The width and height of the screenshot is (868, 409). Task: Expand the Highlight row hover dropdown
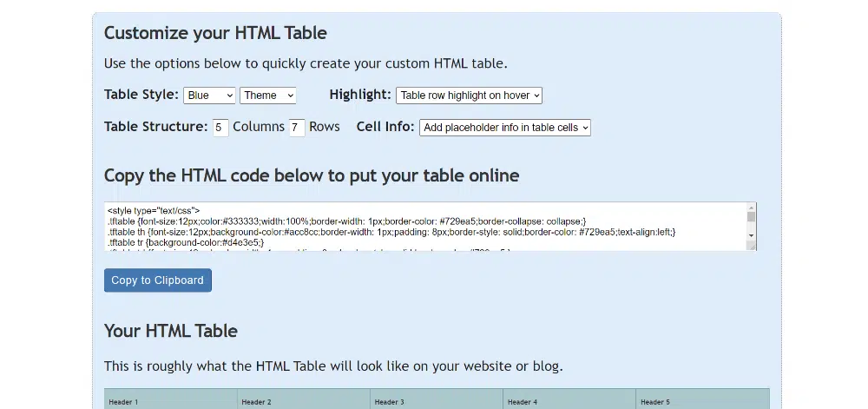(469, 96)
